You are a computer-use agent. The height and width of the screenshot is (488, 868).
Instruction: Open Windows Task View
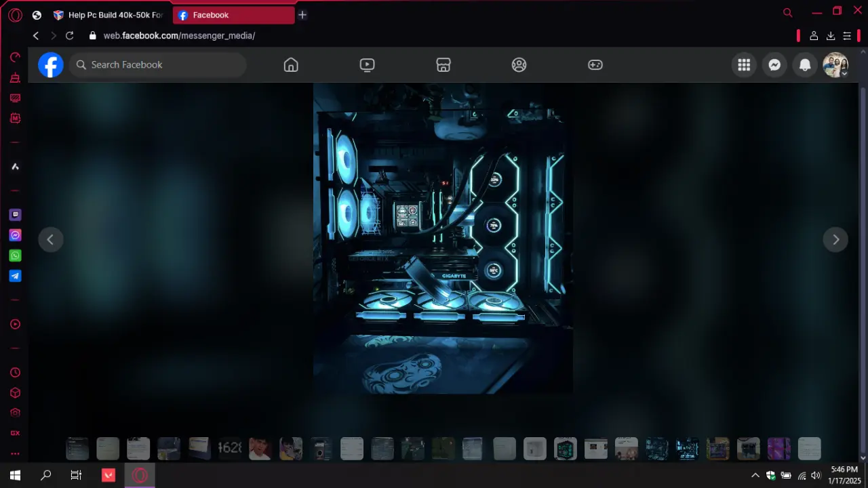tap(76, 475)
